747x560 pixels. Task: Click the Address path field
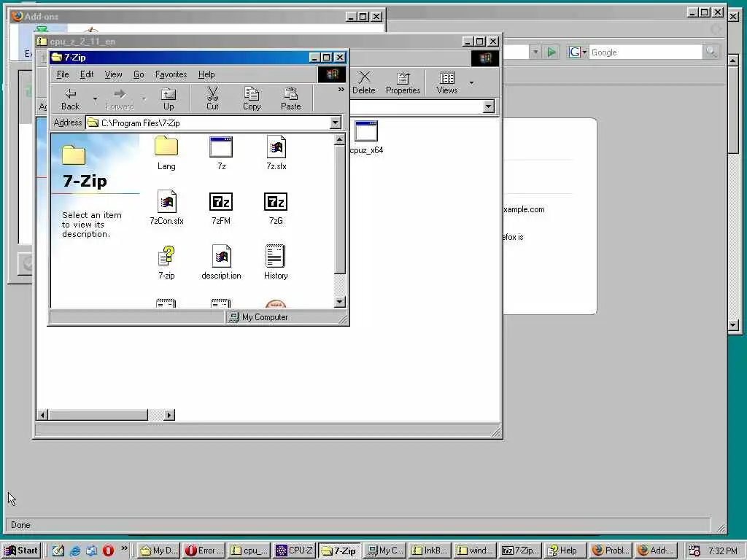[x=208, y=122]
